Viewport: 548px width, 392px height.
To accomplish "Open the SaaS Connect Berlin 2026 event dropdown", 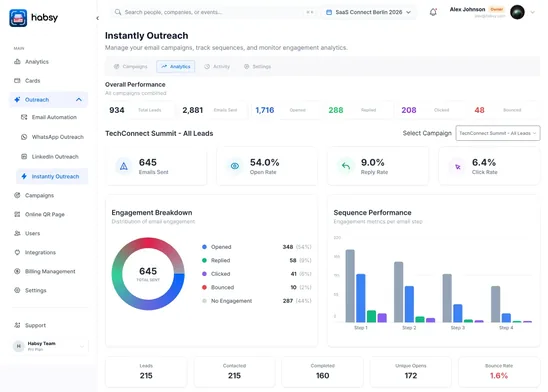I will point(369,12).
